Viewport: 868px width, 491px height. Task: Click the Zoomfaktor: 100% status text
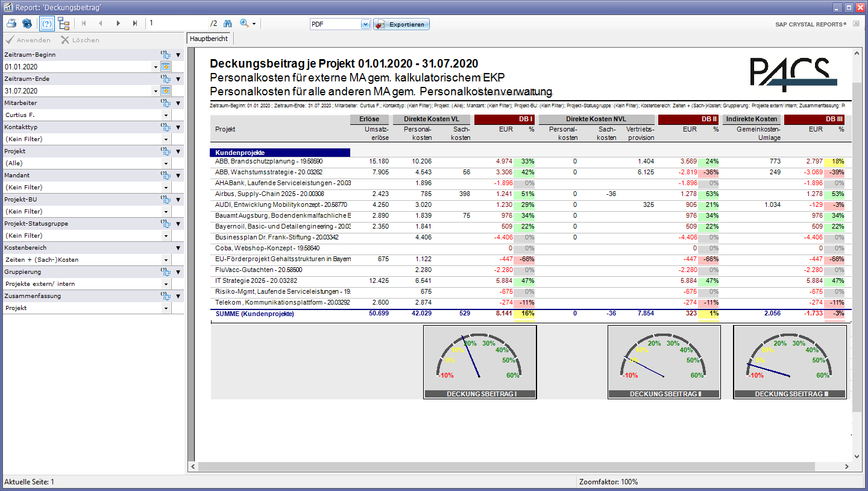(x=608, y=482)
